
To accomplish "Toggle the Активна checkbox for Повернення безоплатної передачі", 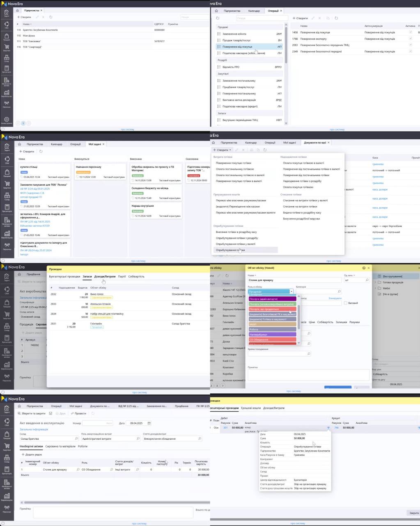I will (x=411, y=51).
